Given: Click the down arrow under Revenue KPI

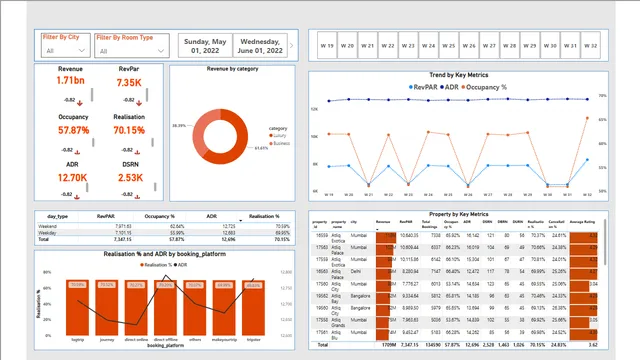Looking at the screenshot, I should 80,103.
